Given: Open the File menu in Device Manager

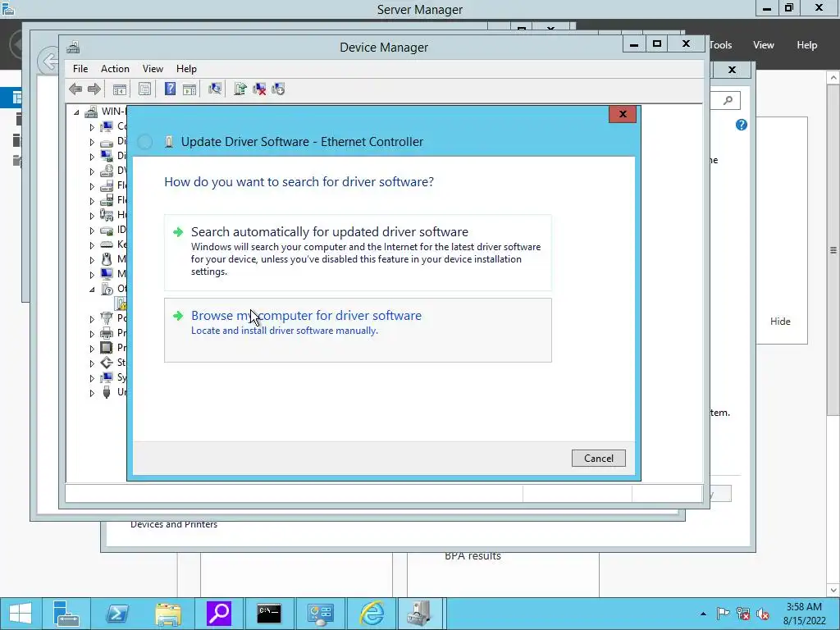Looking at the screenshot, I should click(x=80, y=69).
